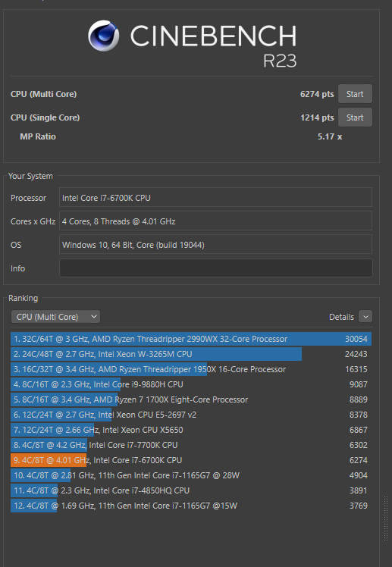Click the Cores x GHz field
The width and height of the screenshot is (392, 567).
(x=216, y=221)
